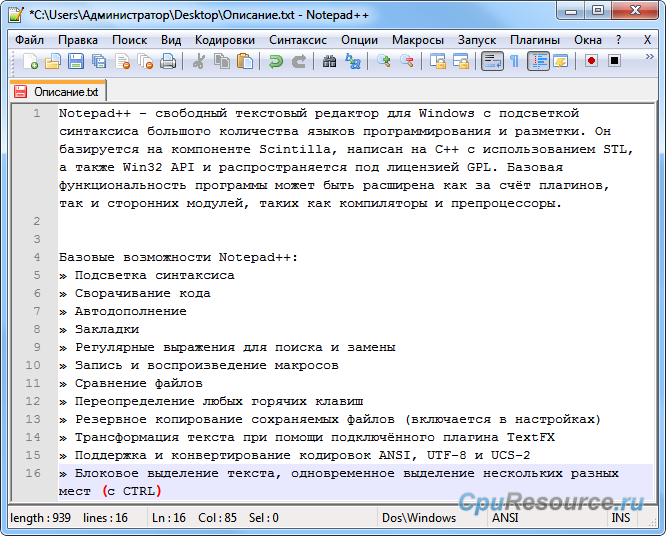The width and height of the screenshot is (666, 536).
Task: Click the line '» Автодополнение'
Action: [x=123, y=311]
